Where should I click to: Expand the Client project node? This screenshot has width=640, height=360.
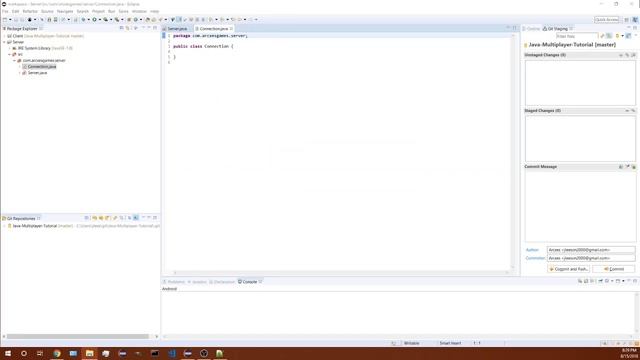pos(4,36)
